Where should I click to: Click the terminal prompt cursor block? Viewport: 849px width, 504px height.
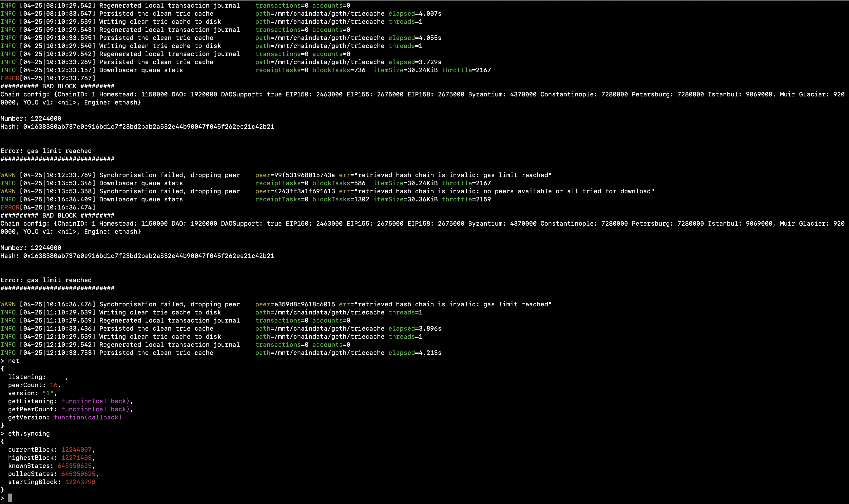coord(10,498)
